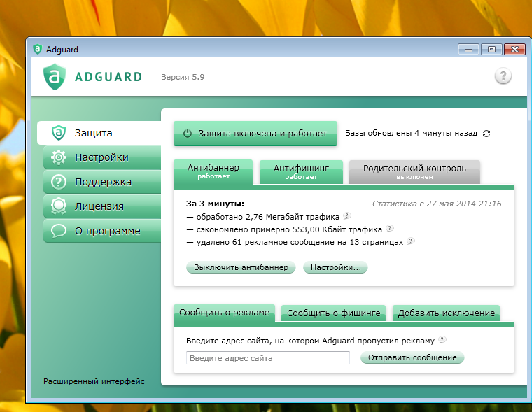Click the power icon on the protection button
Image resolution: width=532 pixels, height=412 pixels.
pyautogui.click(x=188, y=134)
